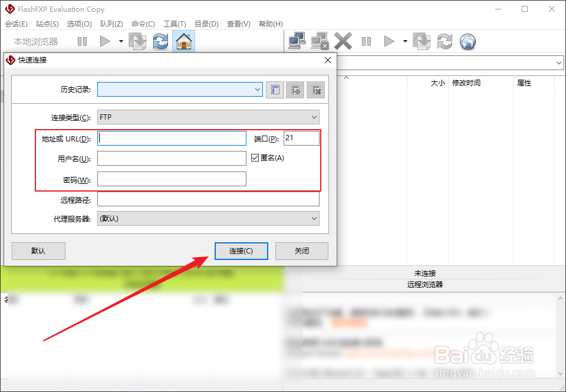The height and width of the screenshot is (392, 566).
Task: Click the add history entry icon
Action: tap(295, 90)
